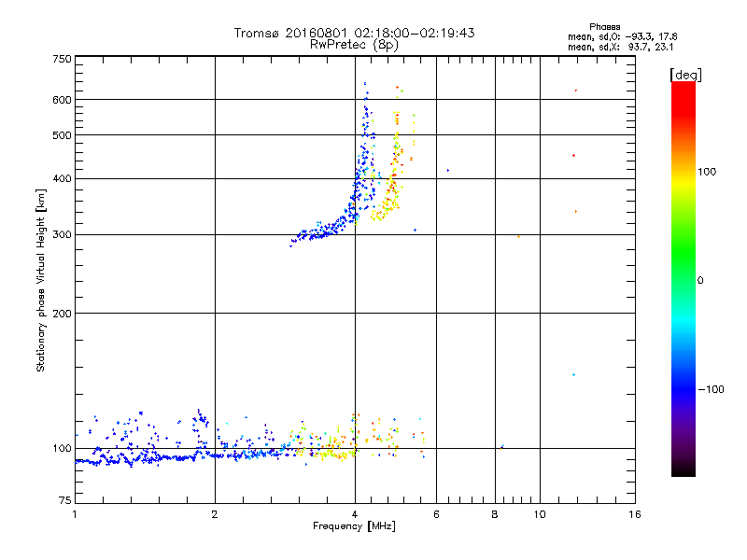Click the x-axis tick label "10"
Image resolution: width=747 pixels, height=560 pixels.
click(x=540, y=514)
